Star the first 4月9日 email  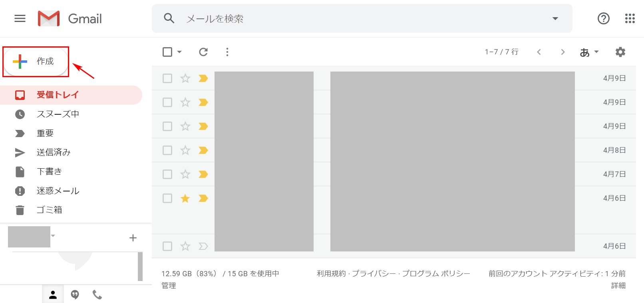(185, 78)
